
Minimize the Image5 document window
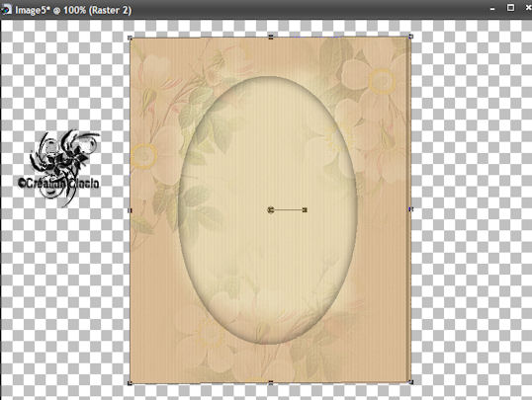(492, 10)
